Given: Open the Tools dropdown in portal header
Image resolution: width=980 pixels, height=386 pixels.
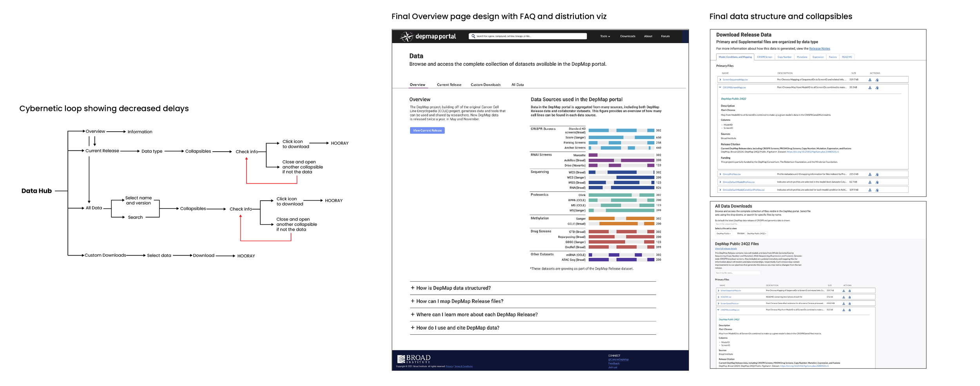Looking at the screenshot, I should [605, 36].
